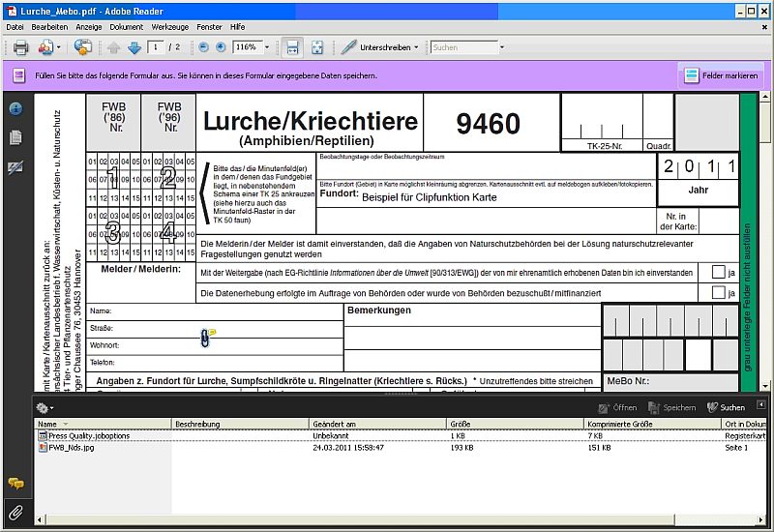The width and height of the screenshot is (774, 532).
Task: Click the Felder markieren button
Action: 722,74
